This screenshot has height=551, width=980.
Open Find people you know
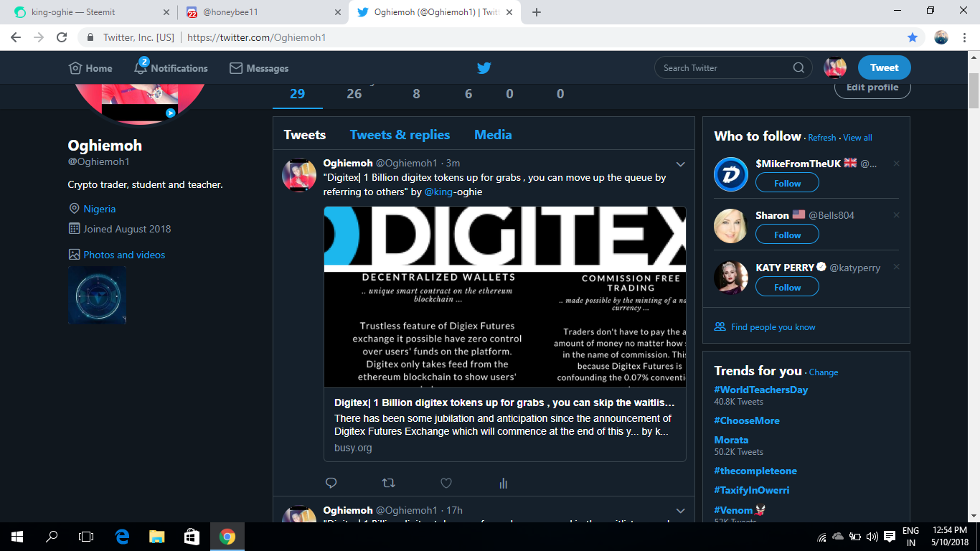(x=773, y=327)
